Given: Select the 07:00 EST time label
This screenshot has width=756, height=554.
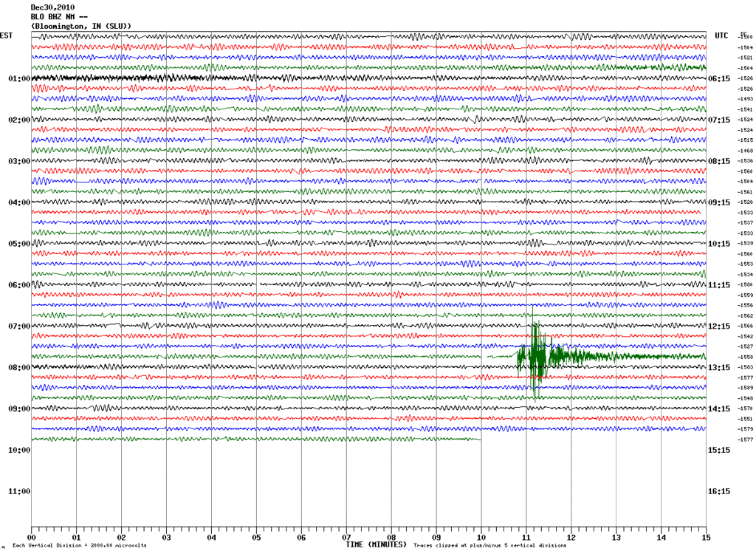Looking at the screenshot, I should point(19,326).
